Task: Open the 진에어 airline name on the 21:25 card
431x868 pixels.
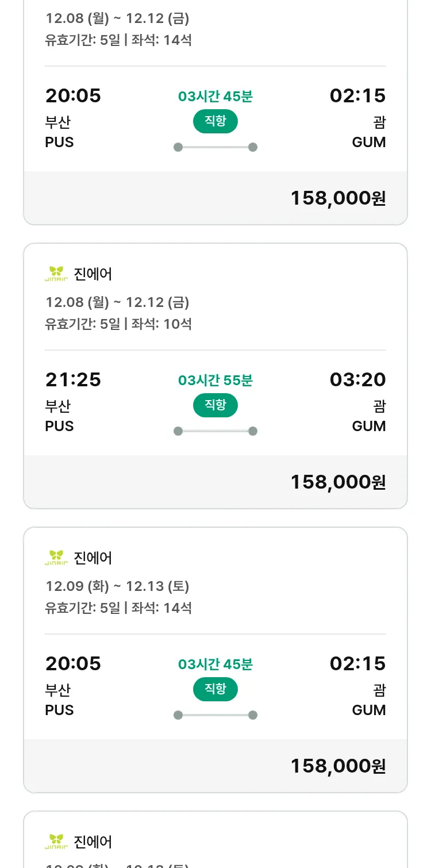Action: point(93,274)
